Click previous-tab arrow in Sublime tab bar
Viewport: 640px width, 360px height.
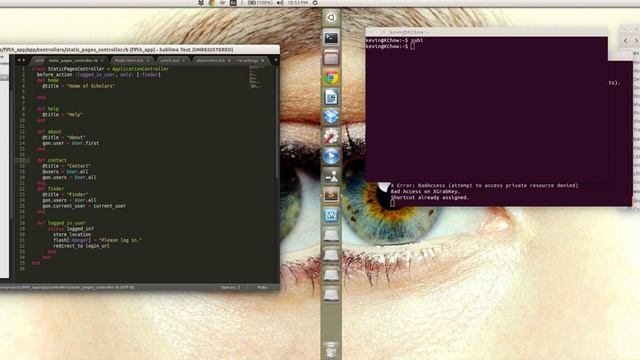(18, 60)
